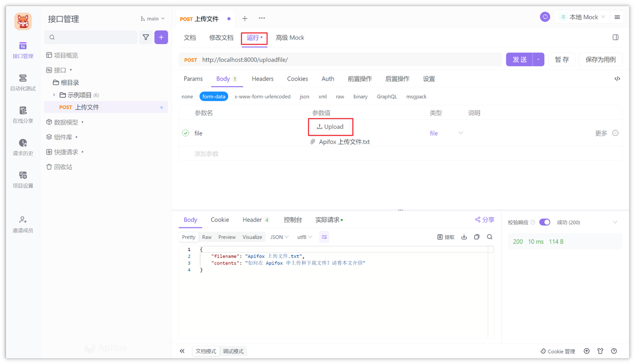This screenshot has height=364, width=634.
Task: Open the main branch dropdown
Action: click(153, 19)
